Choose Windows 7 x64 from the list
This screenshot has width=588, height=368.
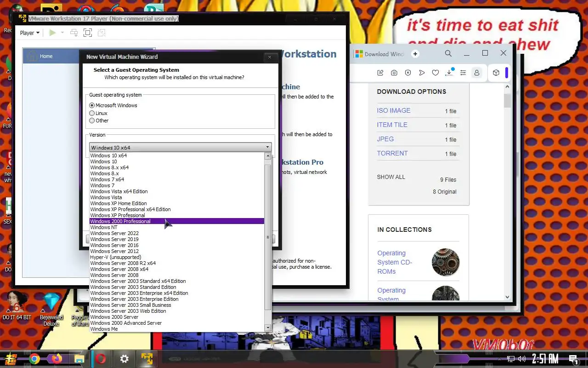pyautogui.click(x=177, y=179)
